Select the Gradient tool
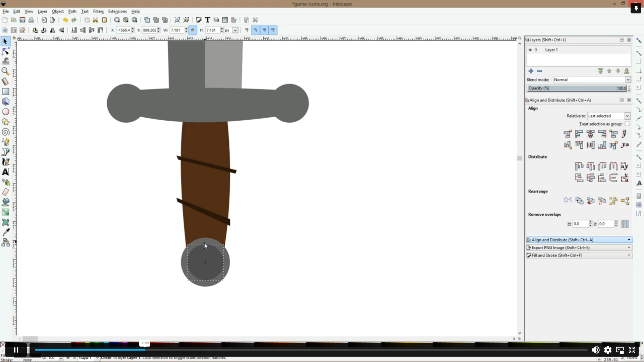Screen dimensions: 644x362 (x=5, y=212)
